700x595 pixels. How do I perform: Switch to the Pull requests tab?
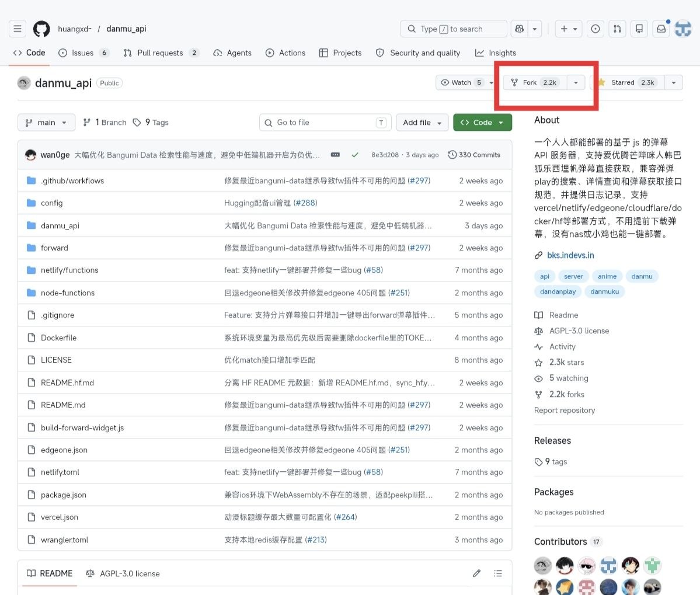161,53
